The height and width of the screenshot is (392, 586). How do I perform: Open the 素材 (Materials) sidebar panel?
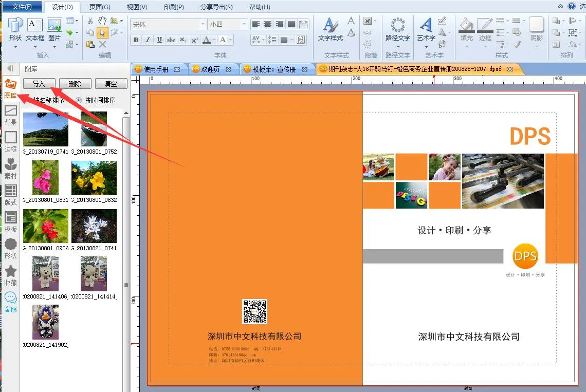[10, 167]
